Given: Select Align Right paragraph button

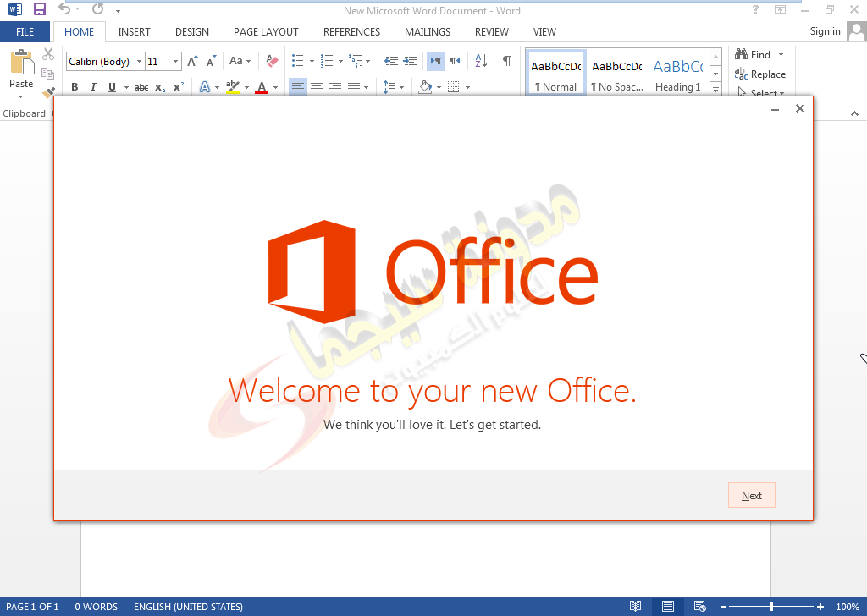Looking at the screenshot, I should [335, 87].
